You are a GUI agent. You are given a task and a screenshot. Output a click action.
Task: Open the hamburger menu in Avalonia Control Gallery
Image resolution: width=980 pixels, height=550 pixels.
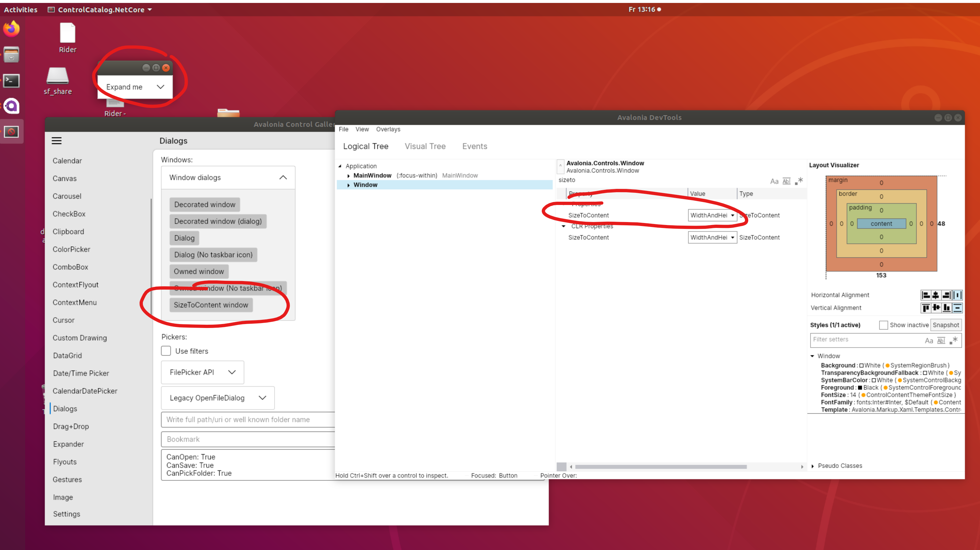[x=57, y=141]
